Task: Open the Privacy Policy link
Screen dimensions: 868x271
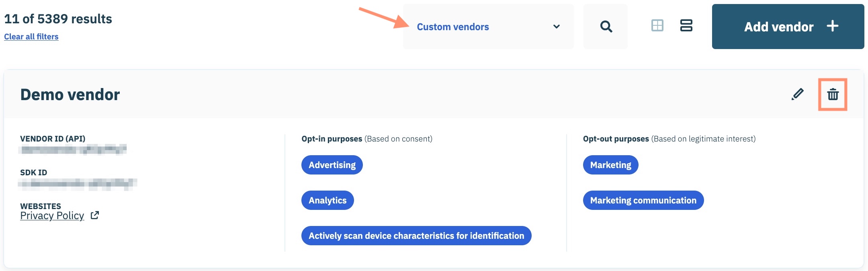Action: tap(52, 216)
